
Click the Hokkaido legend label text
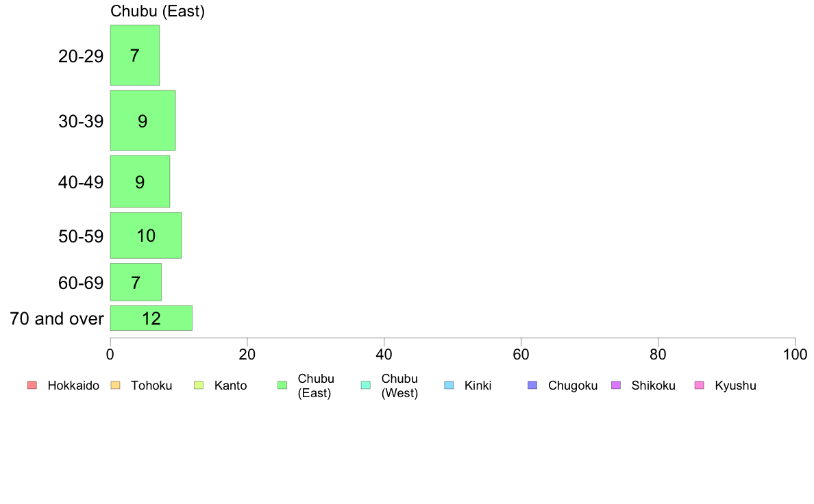point(73,386)
